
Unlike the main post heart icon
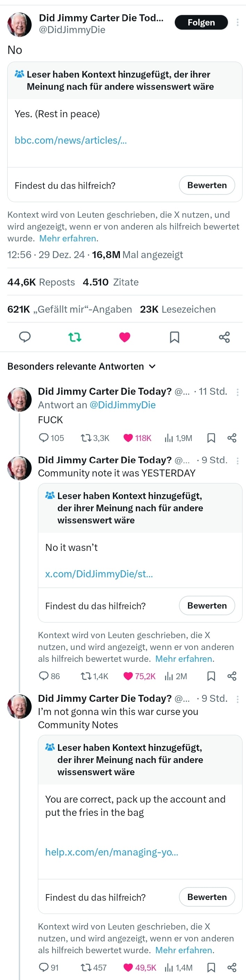click(x=125, y=337)
